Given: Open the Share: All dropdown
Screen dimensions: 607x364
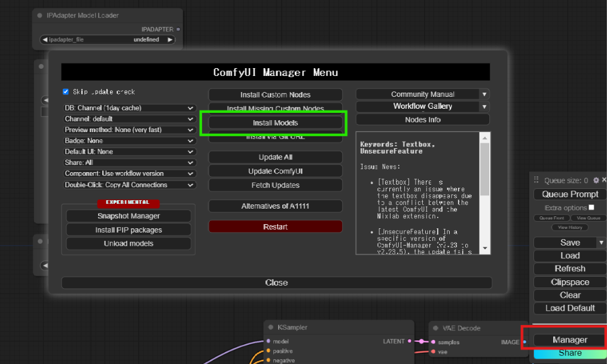Looking at the screenshot, I should tap(129, 163).
